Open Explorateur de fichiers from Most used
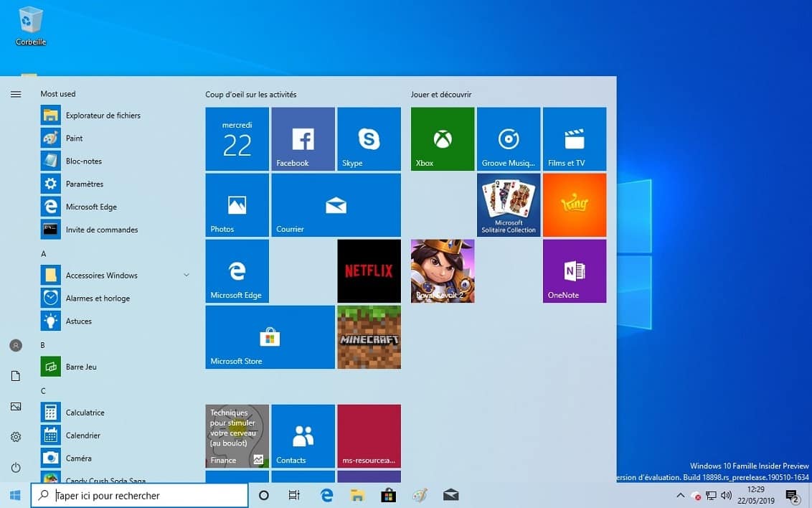812x508 pixels. tap(115, 116)
